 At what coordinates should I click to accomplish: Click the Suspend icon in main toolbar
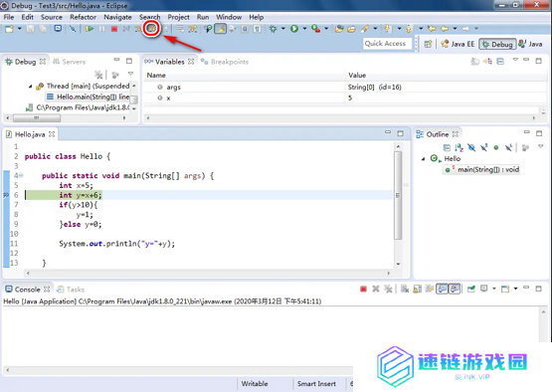click(x=101, y=29)
